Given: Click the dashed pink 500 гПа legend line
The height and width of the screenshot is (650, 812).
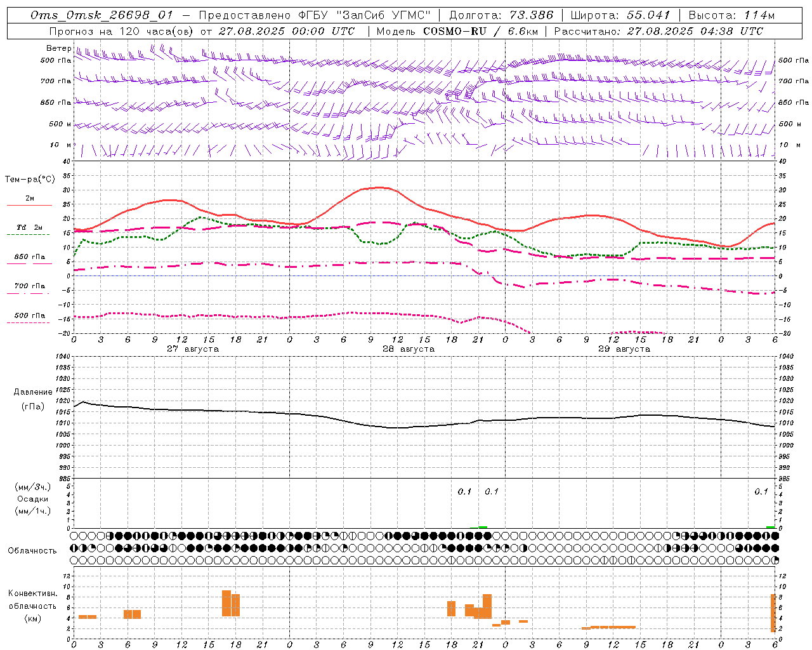Looking at the screenshot, I should coord(28,322).
